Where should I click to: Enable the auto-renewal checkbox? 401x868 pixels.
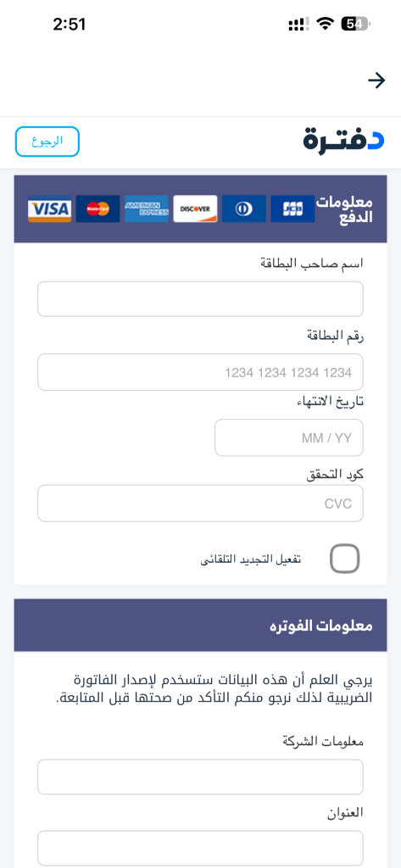coord(344,559)
